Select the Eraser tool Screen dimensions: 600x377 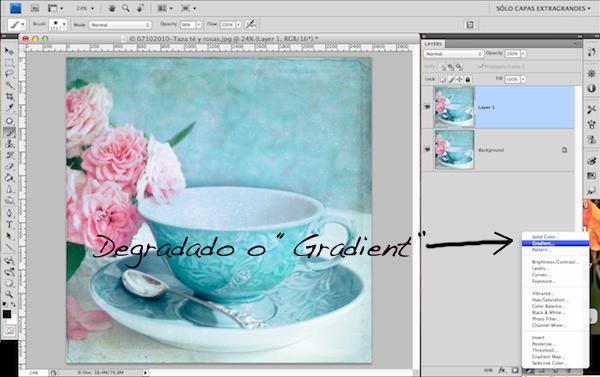(x=9, y=167)
